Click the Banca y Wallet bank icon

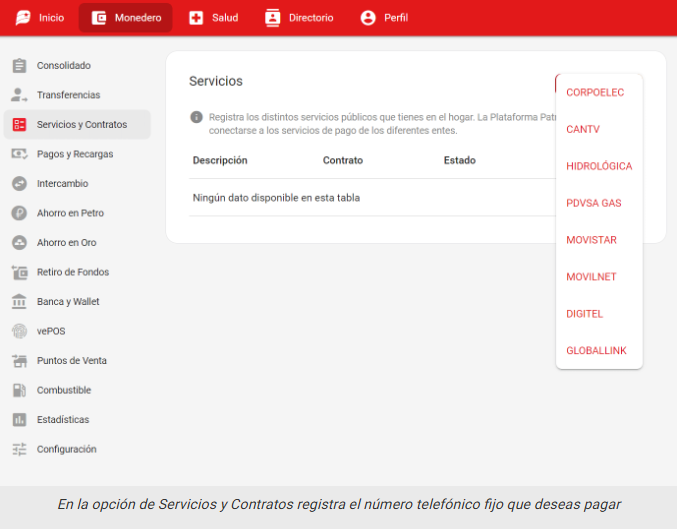19,301
